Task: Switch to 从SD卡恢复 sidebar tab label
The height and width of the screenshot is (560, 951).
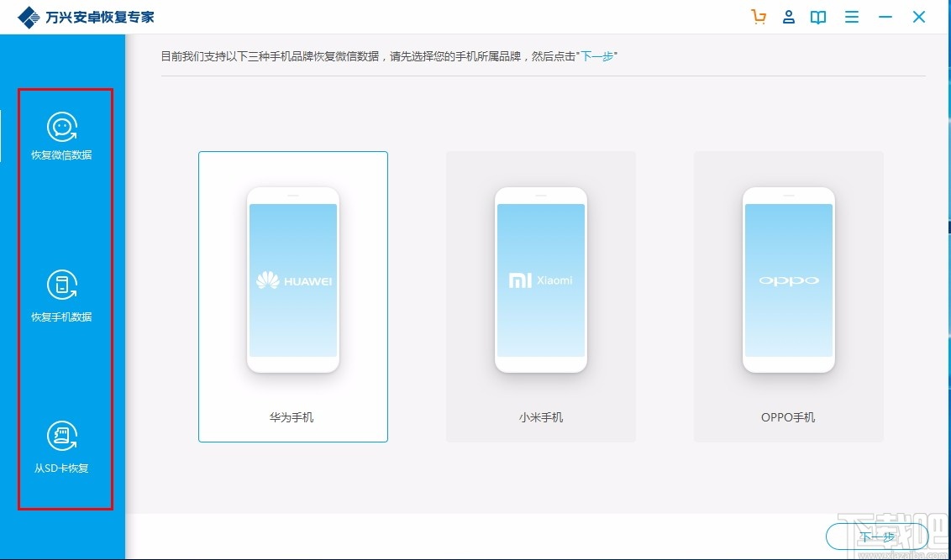Action: click(62, 468)
